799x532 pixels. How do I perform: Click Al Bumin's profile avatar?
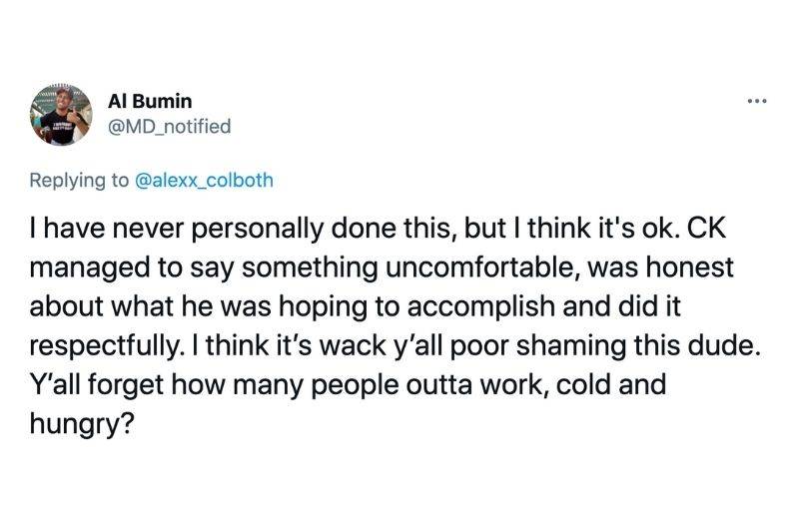[x=62, y=115]
